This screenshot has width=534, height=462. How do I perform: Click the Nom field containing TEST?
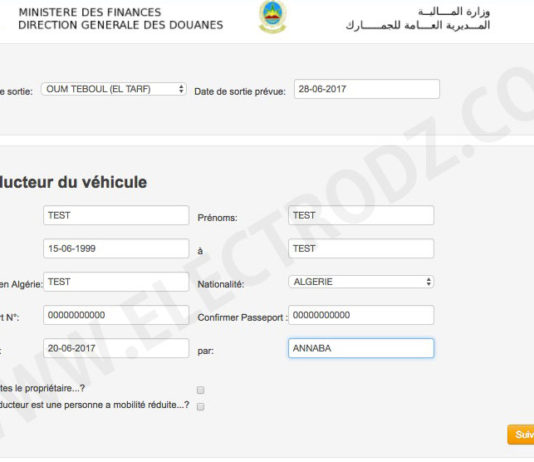pos(116,215)
